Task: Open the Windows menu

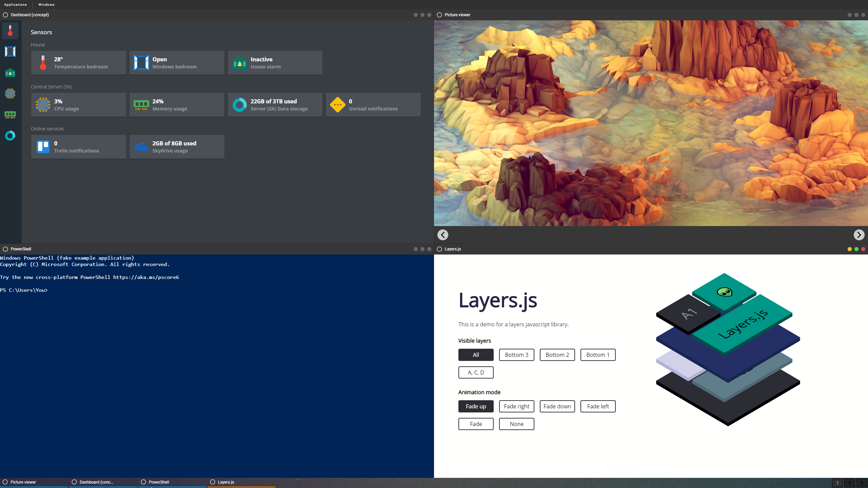Action: click(46, 4)
